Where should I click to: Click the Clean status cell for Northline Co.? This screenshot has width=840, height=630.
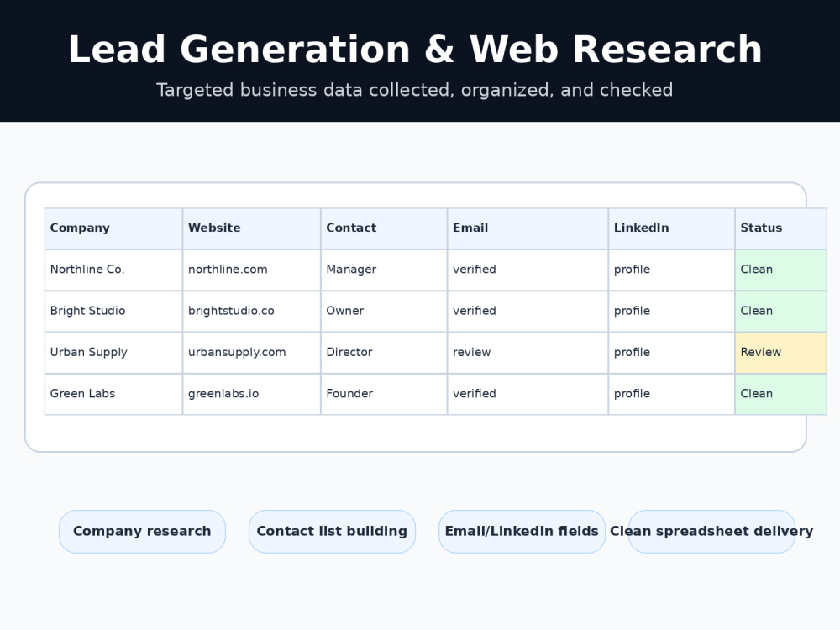point(781,270)
